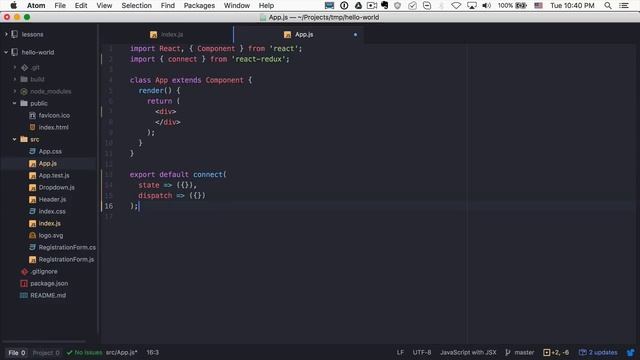
Task: Click the lessons repository icon
Action: 15,34
